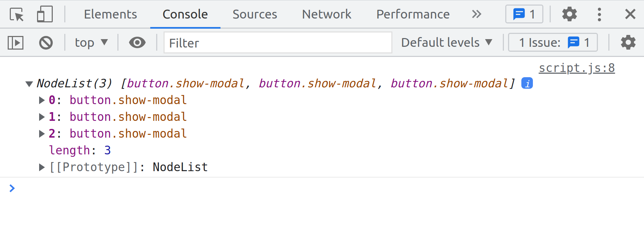
Task: Switch to the Elements tab
Action: click(110, 14)
